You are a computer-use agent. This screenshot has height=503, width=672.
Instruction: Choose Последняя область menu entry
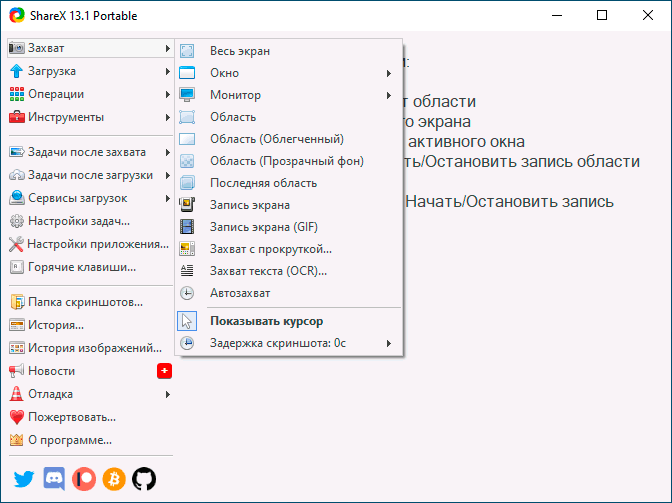(289, 183)
